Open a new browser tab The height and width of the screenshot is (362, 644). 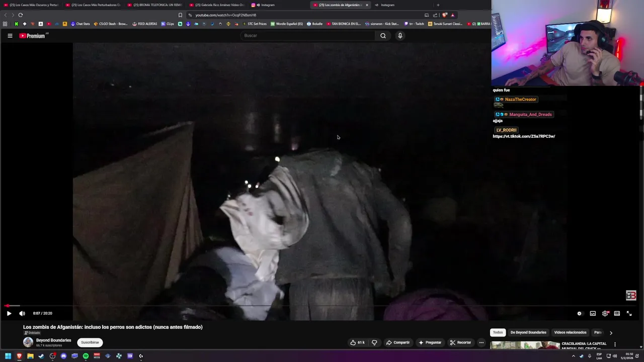pos(438,5)
